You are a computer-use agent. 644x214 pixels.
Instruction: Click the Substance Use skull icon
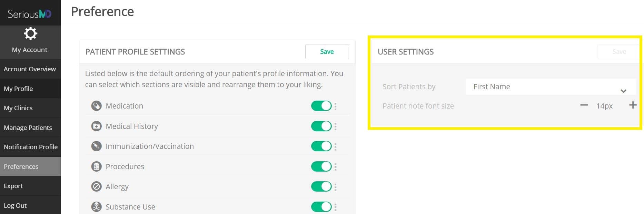(96, 207)
